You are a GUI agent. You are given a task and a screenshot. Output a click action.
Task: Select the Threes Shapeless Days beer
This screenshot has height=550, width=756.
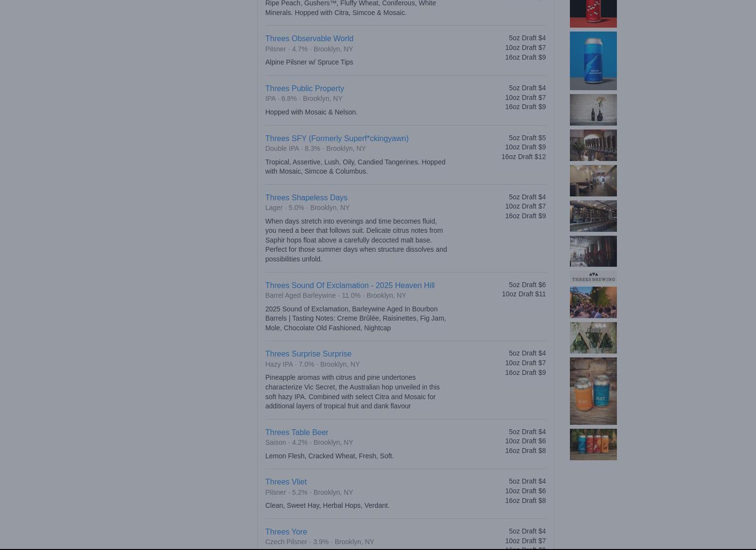click(x=306, y=197)
